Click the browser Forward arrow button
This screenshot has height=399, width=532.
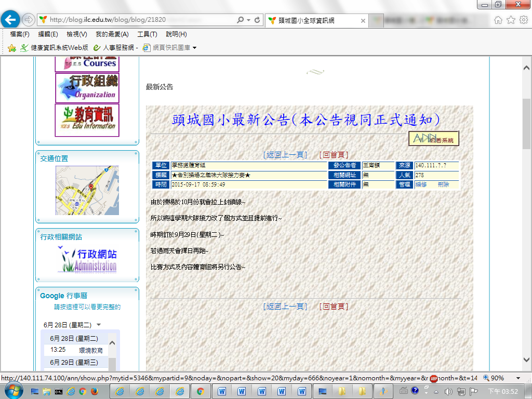28,20
